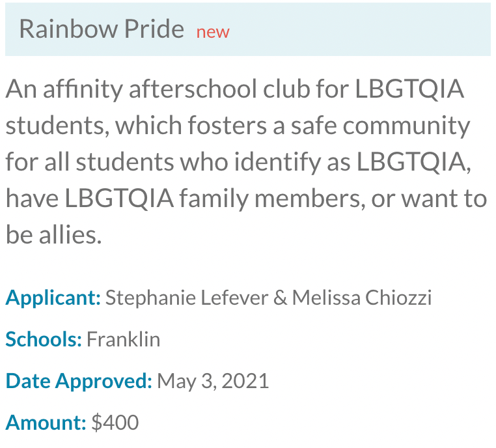This screenshot has width=496, height=448.
Task: Click the closing words be allies
Action: (x=54, y=235)
